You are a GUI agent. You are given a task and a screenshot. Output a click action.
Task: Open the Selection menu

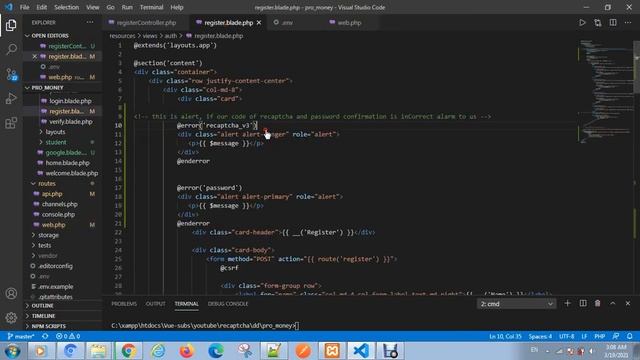[67, 7]
